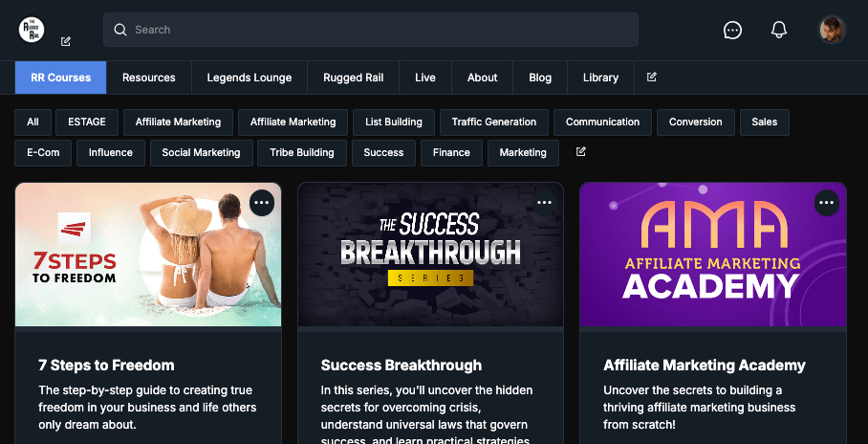This screenshot has height=444, width=868.
Task: Click the 'In this series, you'll uncover' description
Action: pos(426,414)
